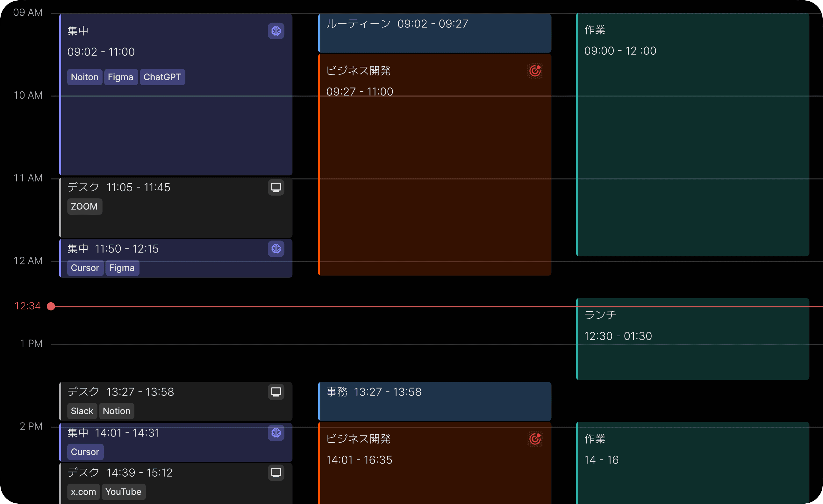
Task: Select the ChatGPT app tag
Action: pos(162,77)
